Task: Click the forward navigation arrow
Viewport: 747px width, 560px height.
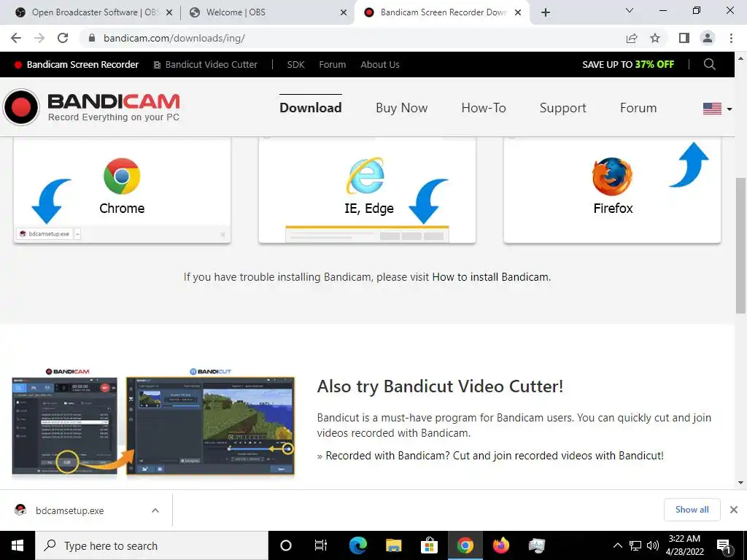Action: pyautogui.click(x=39, y=38)
